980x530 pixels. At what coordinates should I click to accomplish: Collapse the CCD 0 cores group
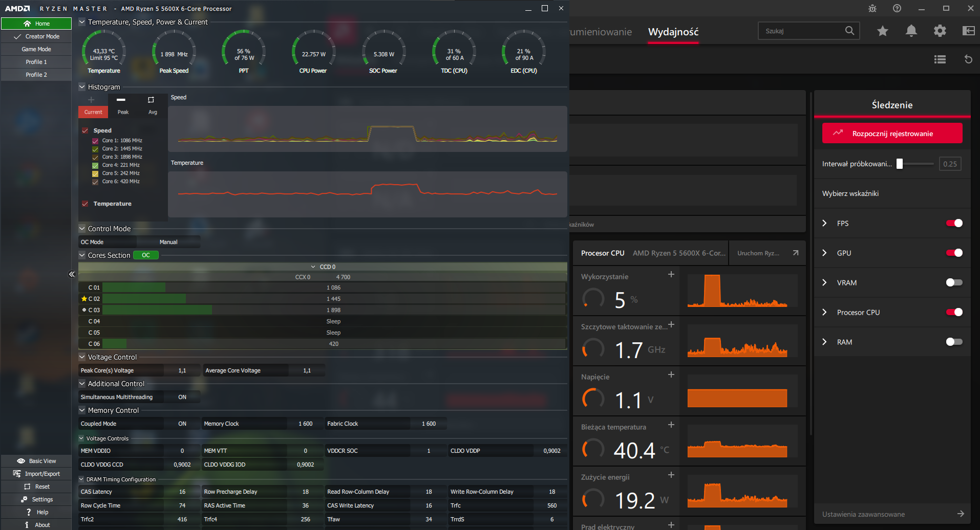313,267
